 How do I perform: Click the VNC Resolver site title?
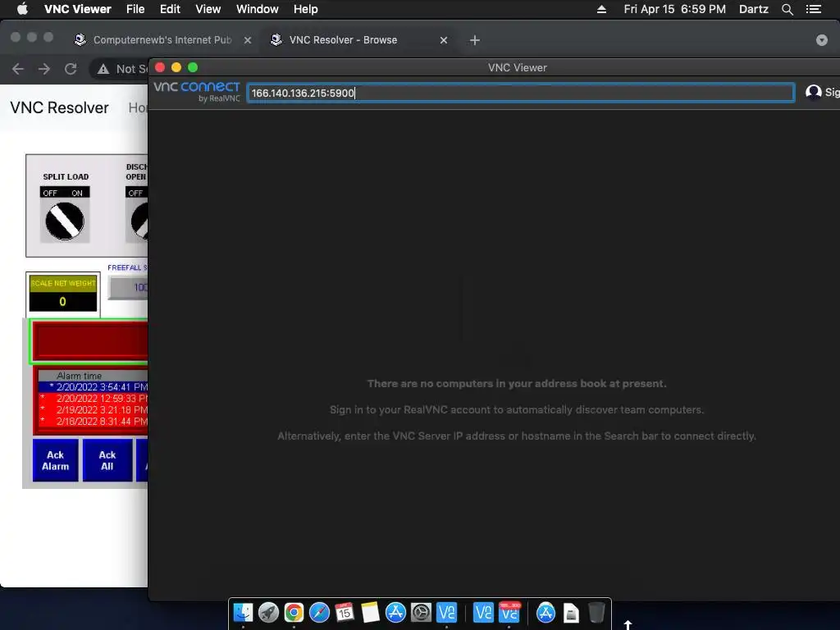59,107
